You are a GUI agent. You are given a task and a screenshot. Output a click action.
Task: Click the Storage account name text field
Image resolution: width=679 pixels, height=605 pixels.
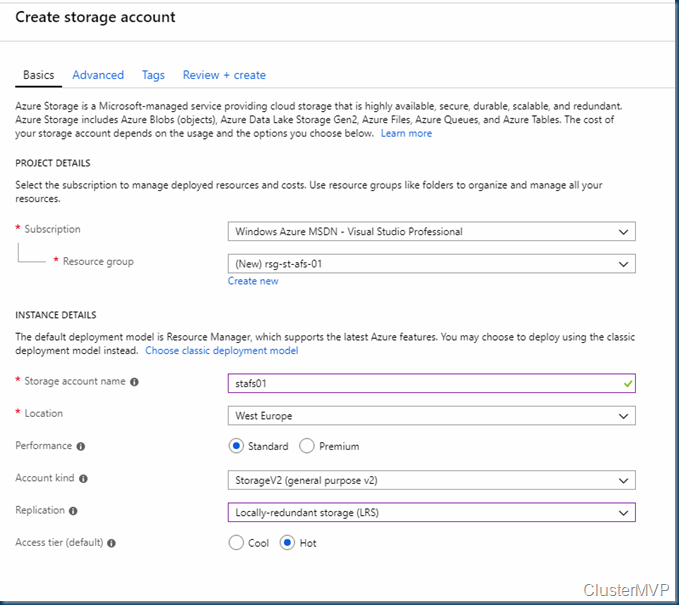420,383
